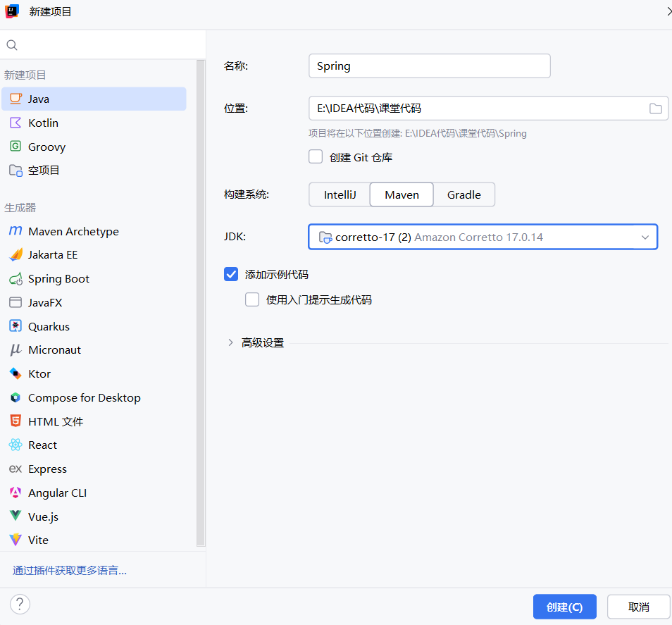Viewport: 672px width, 625px height.
Task: Click the HTML5 shield icon
Action: point(15,421)
